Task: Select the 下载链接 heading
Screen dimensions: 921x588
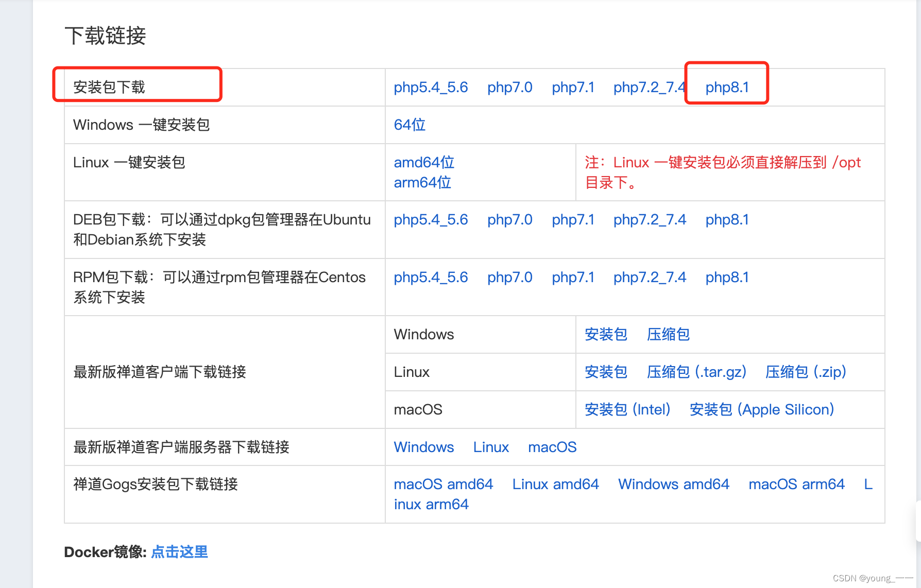Action: click(106, 36)
